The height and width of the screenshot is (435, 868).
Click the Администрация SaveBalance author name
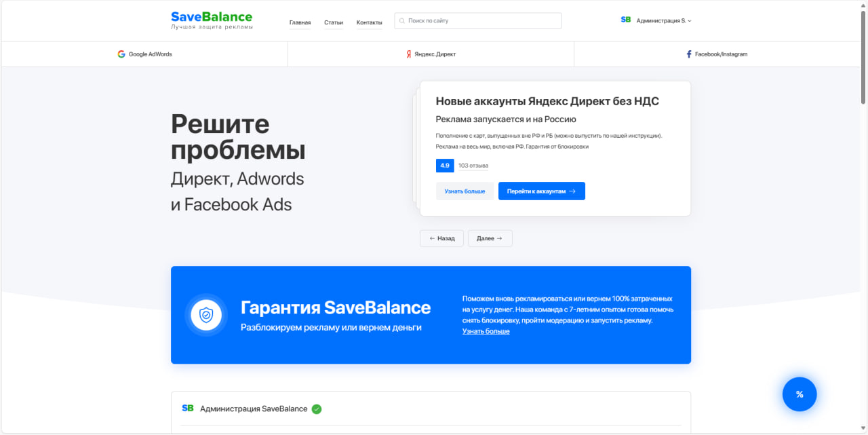click(x=254, y=409)
